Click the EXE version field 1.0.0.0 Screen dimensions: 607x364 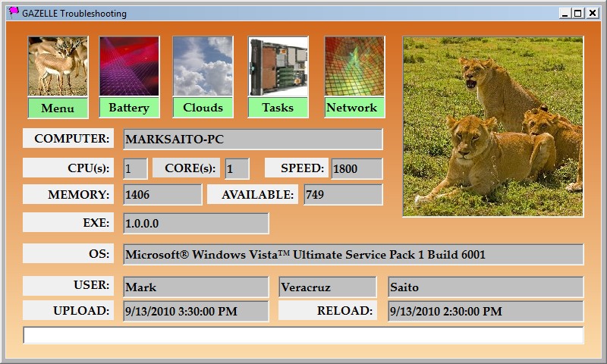point(196,224)
